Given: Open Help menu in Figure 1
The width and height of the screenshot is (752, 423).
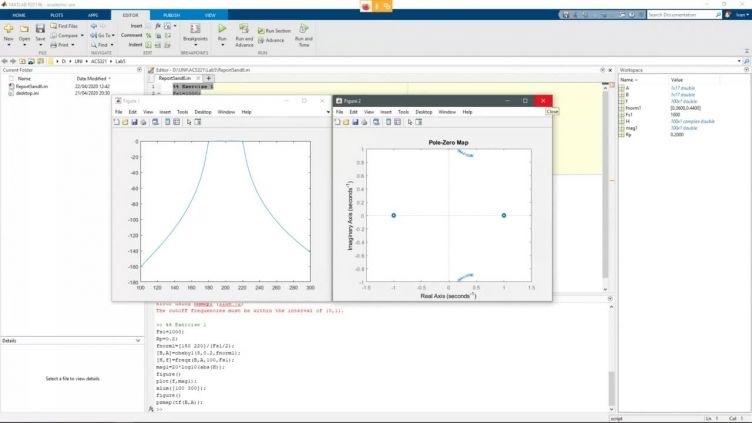Looking at the screenshot, I should pyautogui.click(x=247, y=112).
